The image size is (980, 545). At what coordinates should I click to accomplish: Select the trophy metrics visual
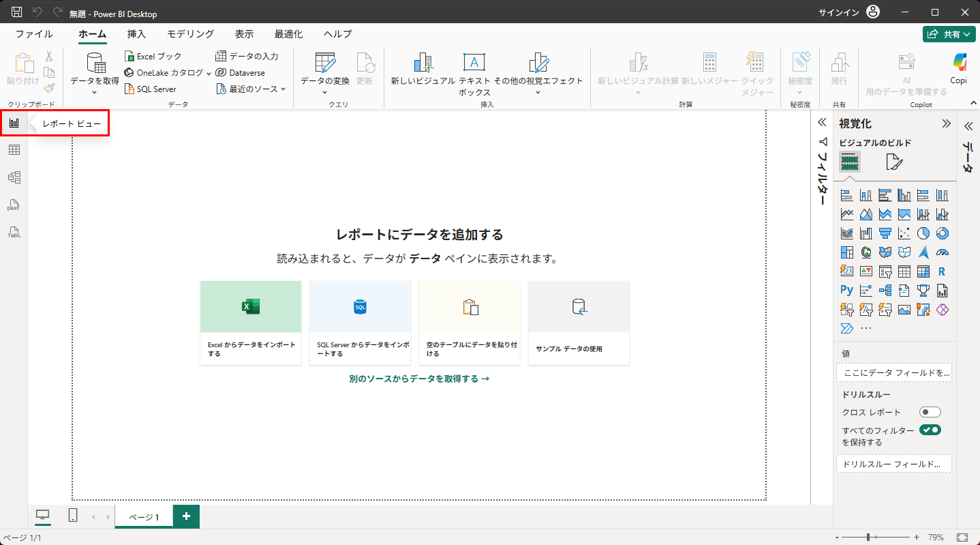[x=923, y=291]
